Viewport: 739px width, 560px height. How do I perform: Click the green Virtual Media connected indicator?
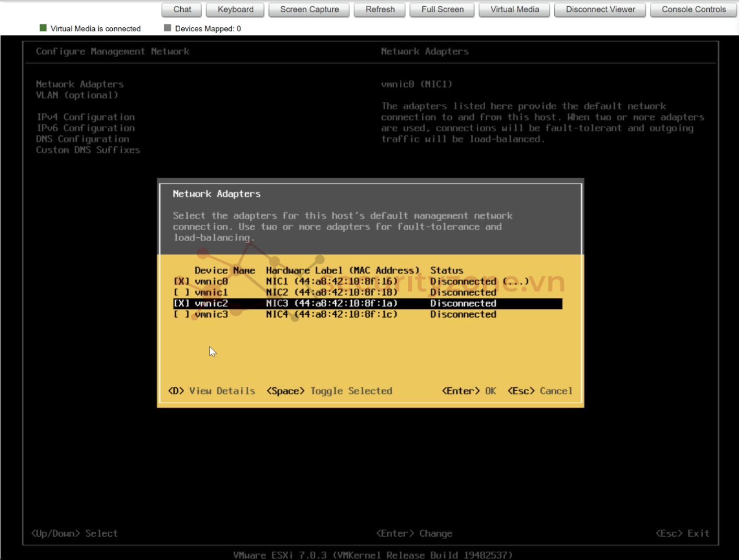tap(43, 28)
